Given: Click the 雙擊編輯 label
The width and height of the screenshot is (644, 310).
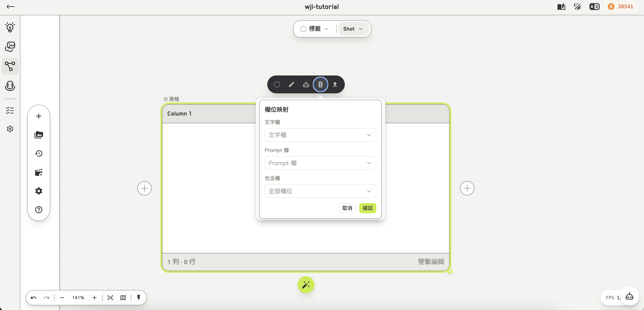Looking at the screenshot, I should (431, 262).
